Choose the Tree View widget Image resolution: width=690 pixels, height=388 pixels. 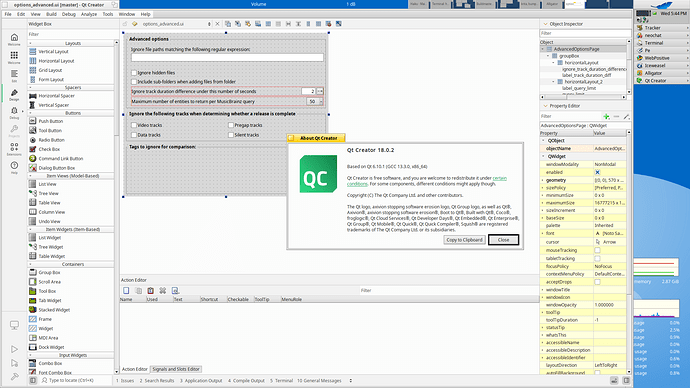(x=48, y=194)
